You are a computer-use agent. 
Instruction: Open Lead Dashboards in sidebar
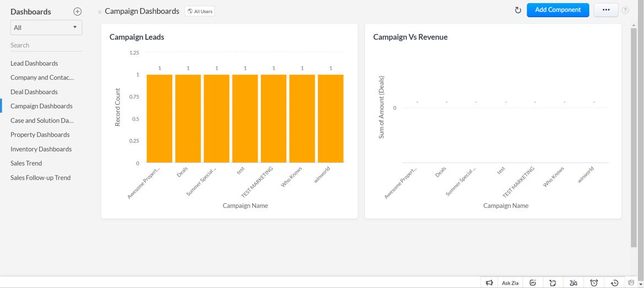(x=34, y=63)
